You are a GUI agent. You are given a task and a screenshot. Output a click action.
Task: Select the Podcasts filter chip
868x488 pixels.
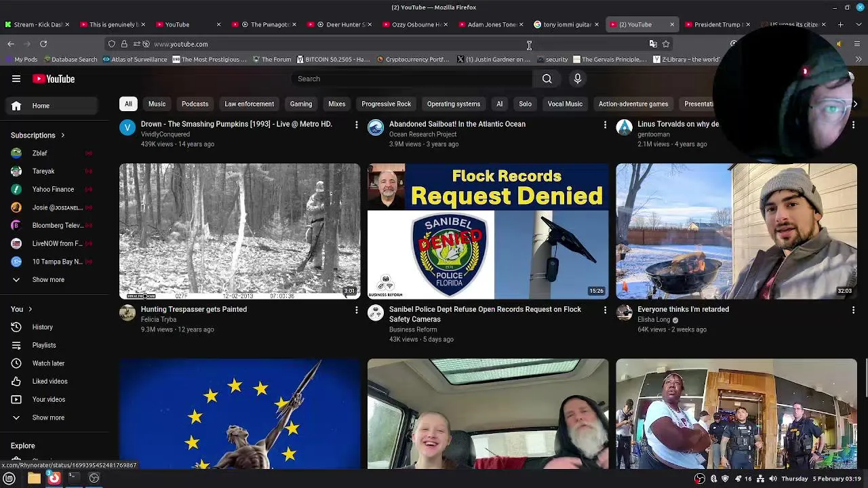[x=195, y=104]
